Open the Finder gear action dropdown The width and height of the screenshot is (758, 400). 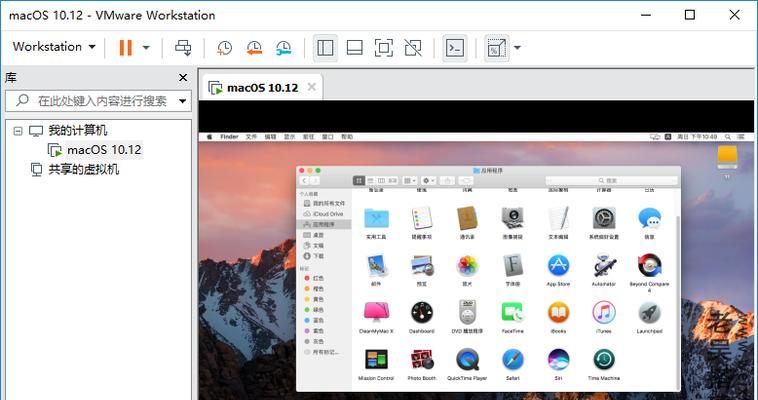(429, 180)
